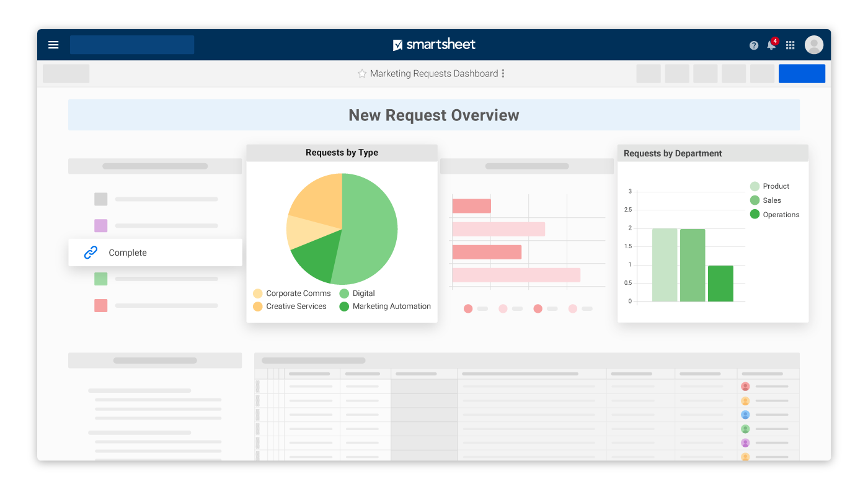
Task: Click the chain link icon beside Complete
Action: [91, 253]
